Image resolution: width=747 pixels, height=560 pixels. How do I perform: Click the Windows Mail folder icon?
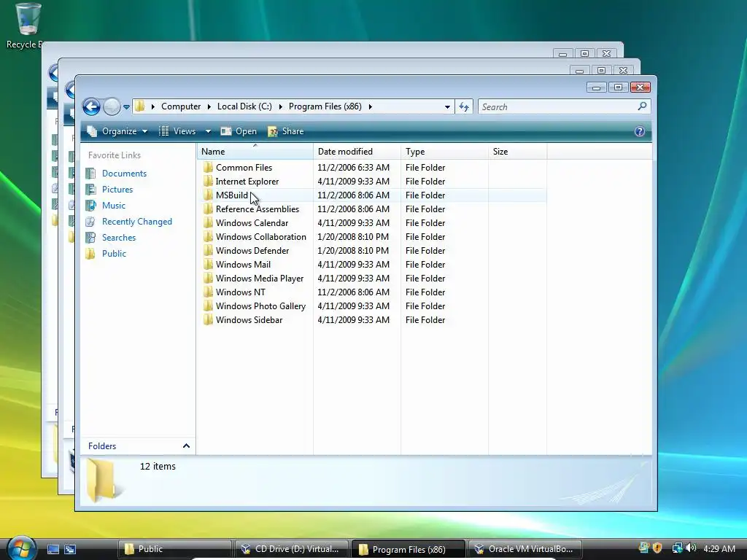pyautogui.click(x=208, y=264)
